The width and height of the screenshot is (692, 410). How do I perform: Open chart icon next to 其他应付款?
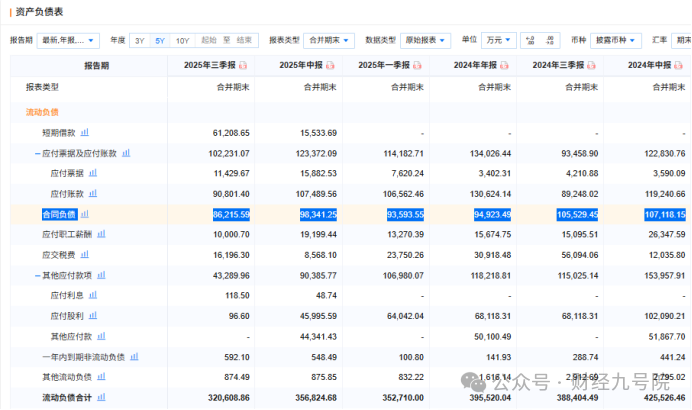point(101,336)
